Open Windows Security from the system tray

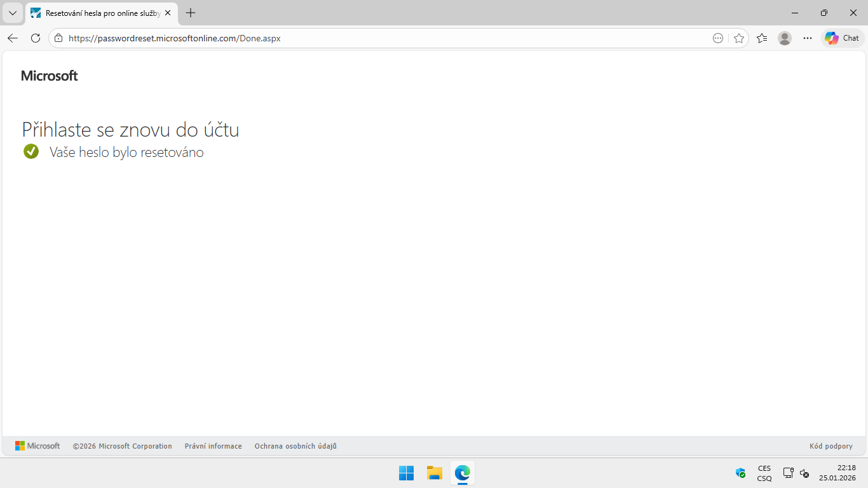pyautogui.click(x=740, y=473)
